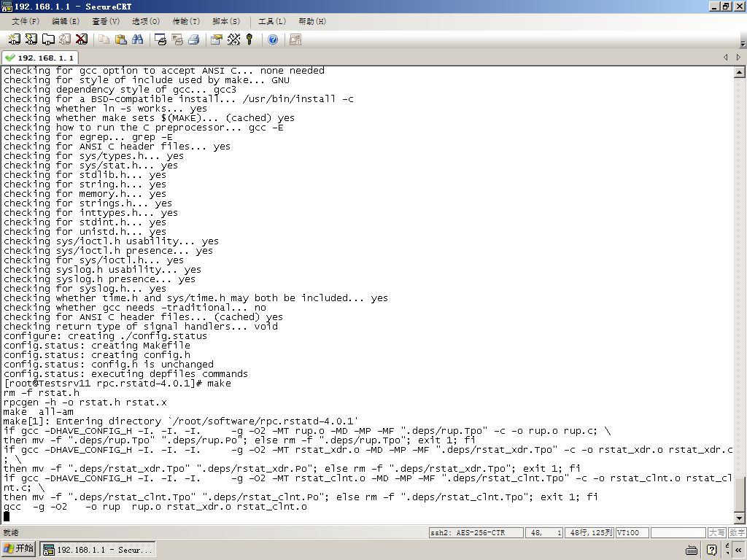The height and width of the screenshot is (560, 747).
Task: Click the keyboard icon in system tray
Action: click(x=692, y=550)
